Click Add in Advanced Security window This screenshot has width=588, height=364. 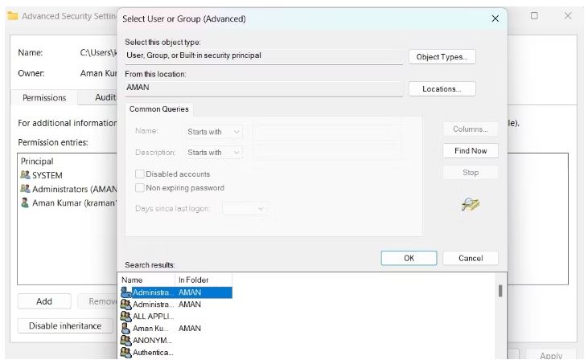click(x=44, y=301)
